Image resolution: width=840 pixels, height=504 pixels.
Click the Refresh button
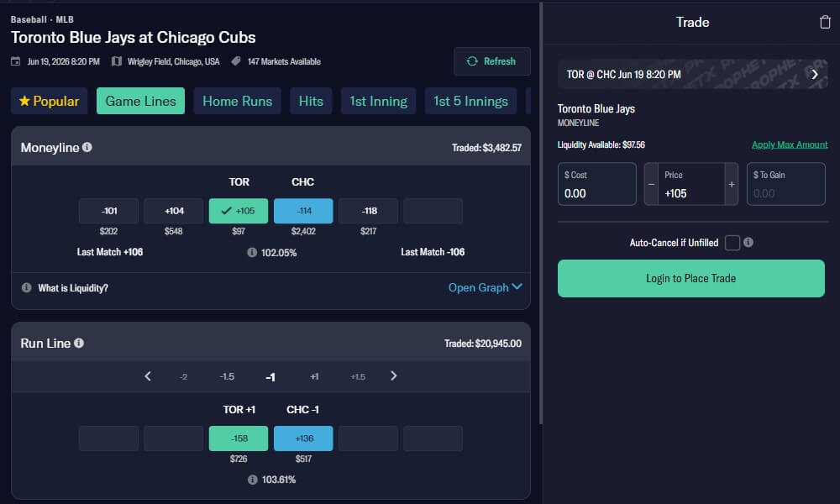[x=491, y=61]
